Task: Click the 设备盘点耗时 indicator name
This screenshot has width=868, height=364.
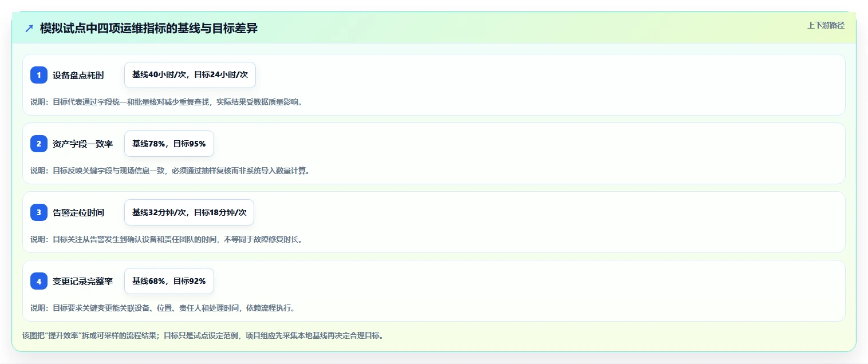Action: coord(78,75)
